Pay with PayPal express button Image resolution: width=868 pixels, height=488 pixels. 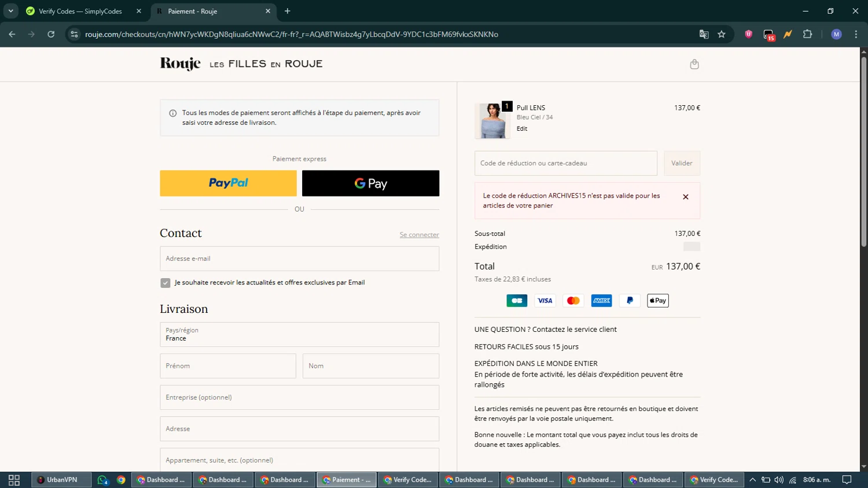click(228, 183)
